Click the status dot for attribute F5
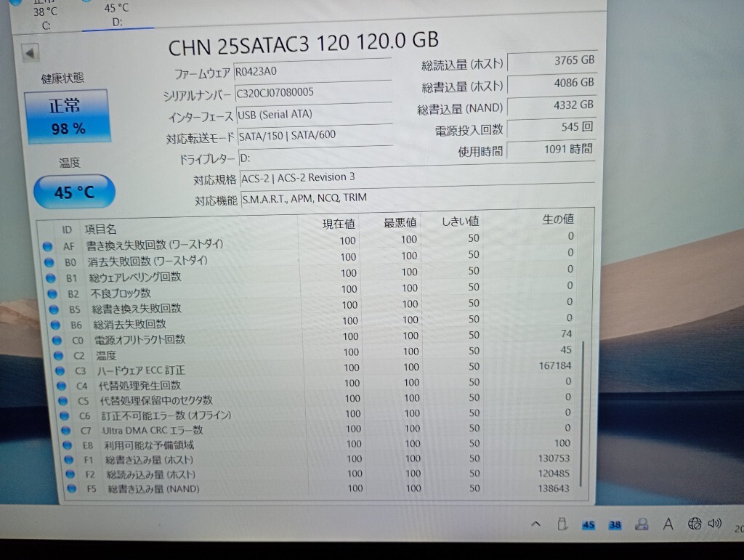Viewport: 744px width, 560px height. [x=72, y=488]
